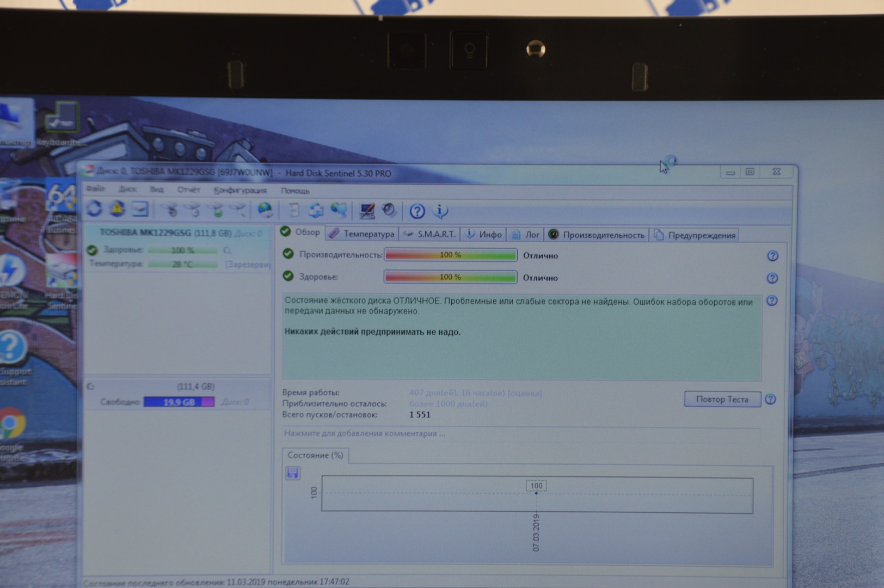
Task: Click the save floppy icon in chart area
Action: coord(293,473)
